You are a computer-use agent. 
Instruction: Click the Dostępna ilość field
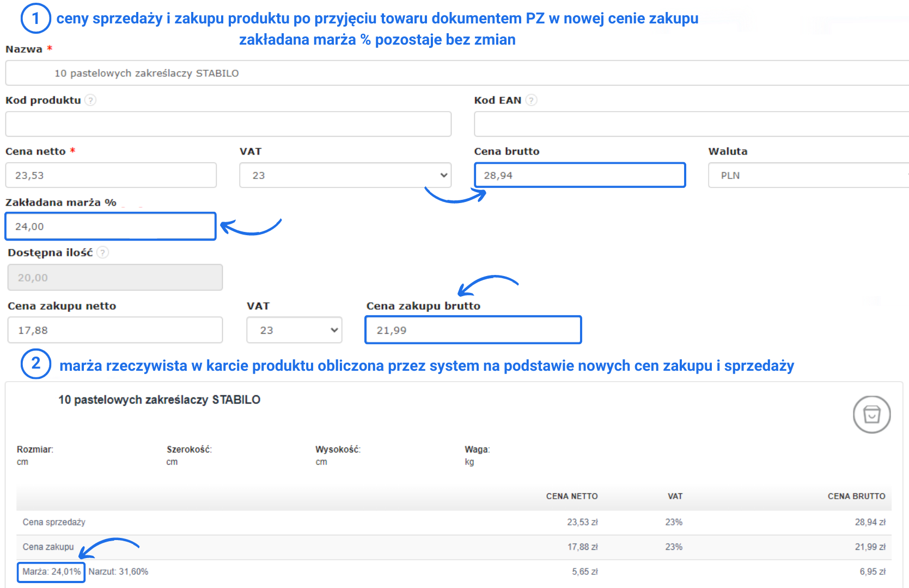pos(115,278)
